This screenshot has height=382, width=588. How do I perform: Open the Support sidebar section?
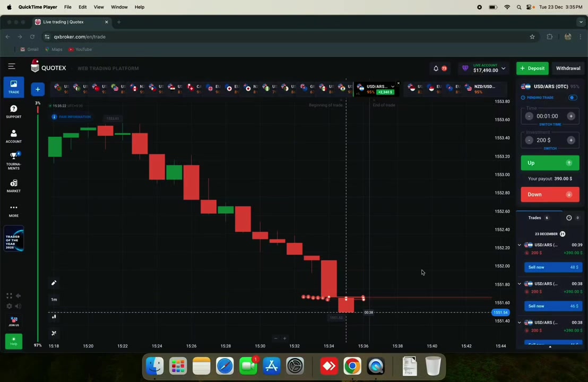14,112
